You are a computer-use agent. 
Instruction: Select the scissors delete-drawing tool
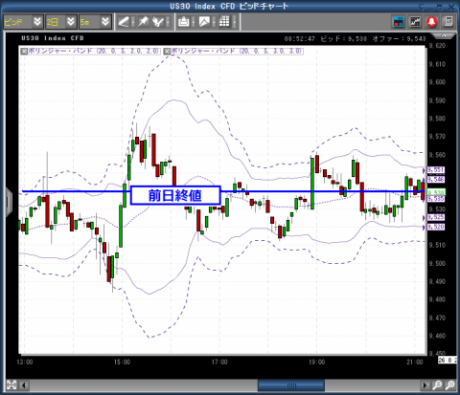(158, 22)
